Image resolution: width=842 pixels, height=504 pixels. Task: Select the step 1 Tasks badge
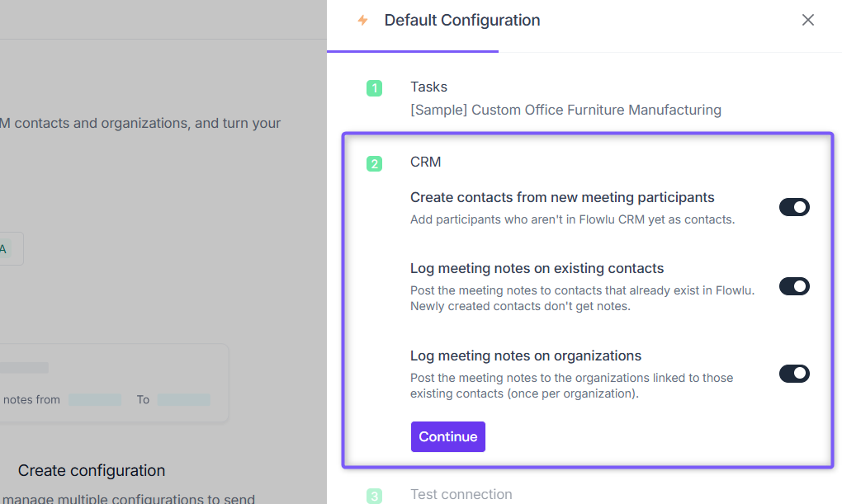[x=374, y=88]
